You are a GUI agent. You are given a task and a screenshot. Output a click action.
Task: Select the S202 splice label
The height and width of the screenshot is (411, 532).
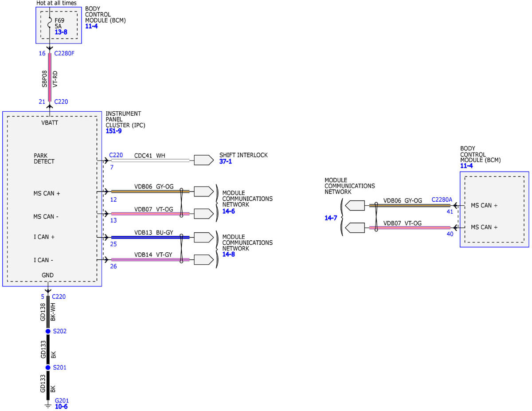click(x=59, y=331)
